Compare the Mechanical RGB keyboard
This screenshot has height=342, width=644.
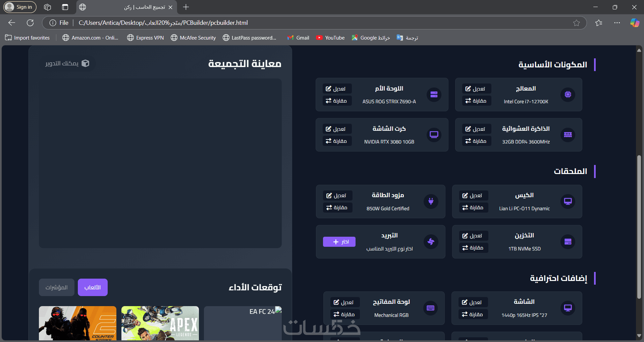click(345, 315)
